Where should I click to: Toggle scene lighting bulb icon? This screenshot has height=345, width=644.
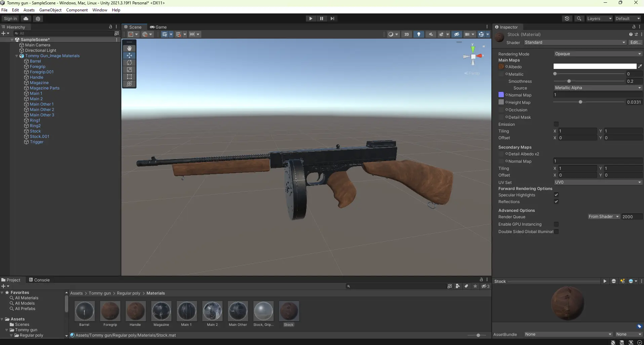click(418, 34)
